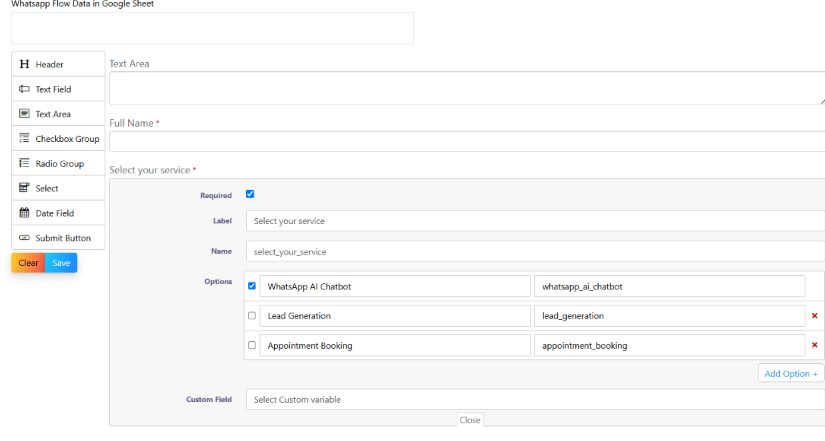Click the Date Field calendar icon
Image resolution: width=825 pixels, height=441 pixels.
click(x=24, y=213)
